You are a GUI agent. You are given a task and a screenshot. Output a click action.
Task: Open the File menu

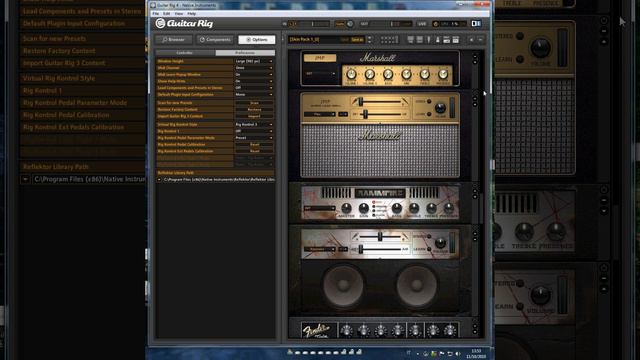[156, 13]
